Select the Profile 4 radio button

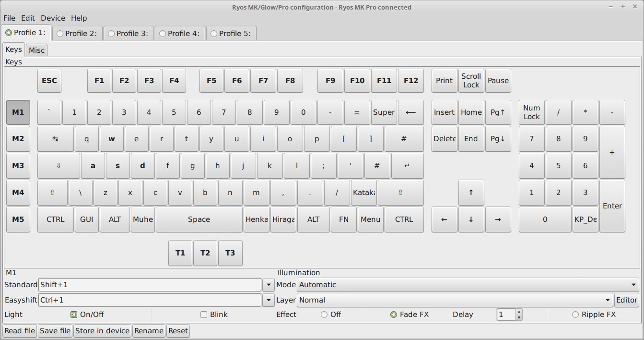(x=163, y=34)
